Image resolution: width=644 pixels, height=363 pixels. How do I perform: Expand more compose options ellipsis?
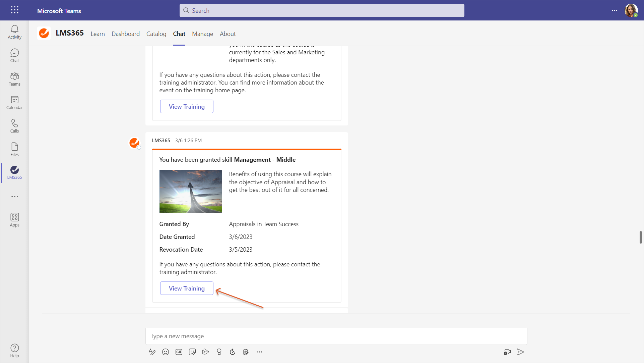259,352
